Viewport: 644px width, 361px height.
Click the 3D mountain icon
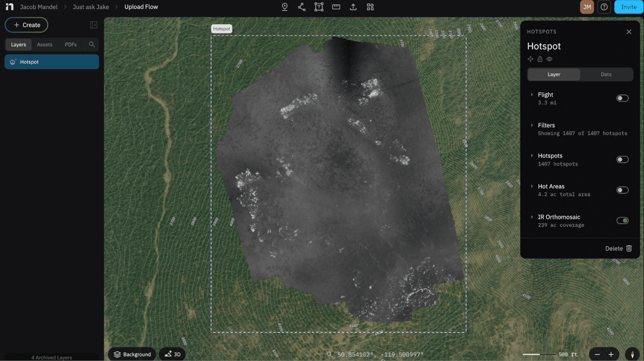[x=168, y=354]
